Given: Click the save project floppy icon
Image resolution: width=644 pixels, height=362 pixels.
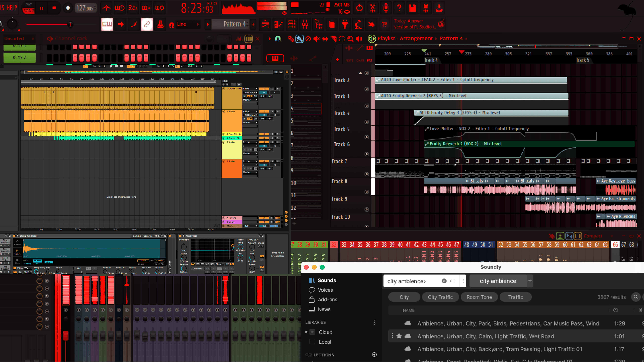Looking at the screenshot, I should pyautogui.click(x=413, y=8).
